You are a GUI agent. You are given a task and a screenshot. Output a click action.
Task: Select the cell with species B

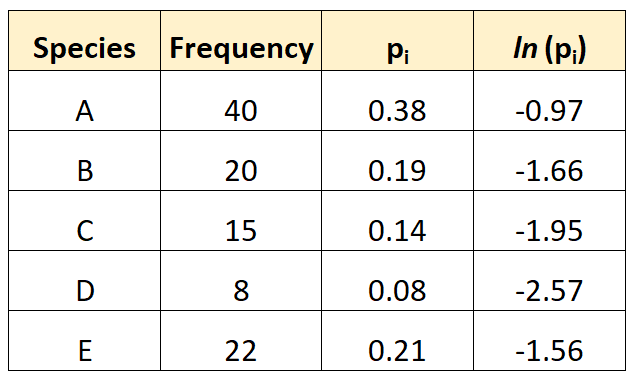[x=84, y=161]
